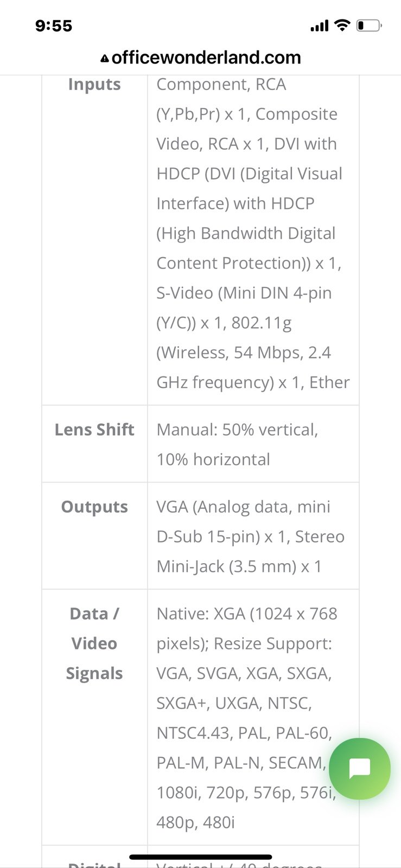Tap the Manual: 50% vertical lens shift value
Screen dimensions: 401x868
tap(237, 430)
